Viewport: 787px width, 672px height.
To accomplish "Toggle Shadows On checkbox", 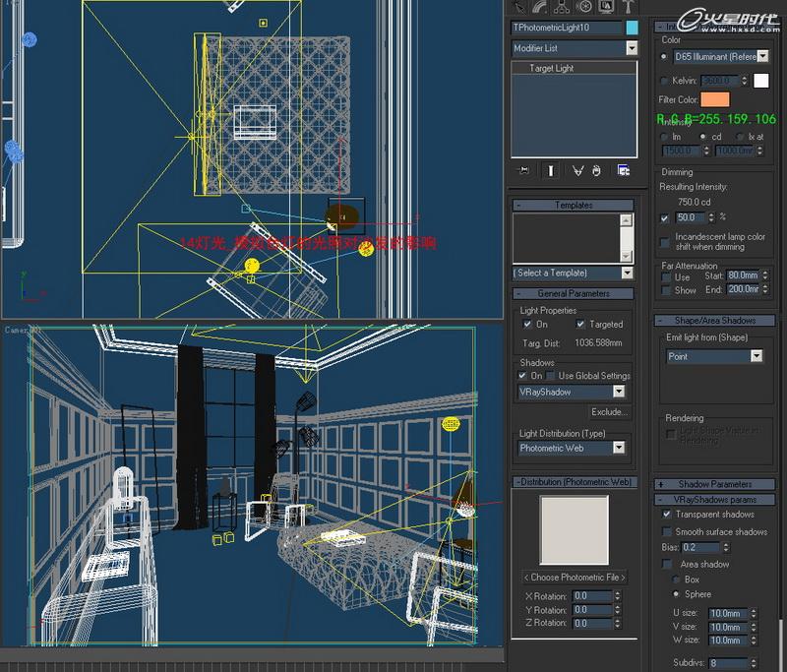I will (522, 376).
